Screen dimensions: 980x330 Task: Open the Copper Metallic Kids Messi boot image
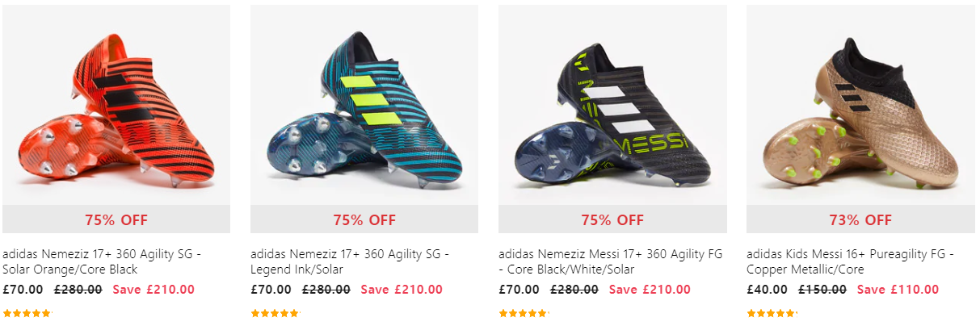860,105
